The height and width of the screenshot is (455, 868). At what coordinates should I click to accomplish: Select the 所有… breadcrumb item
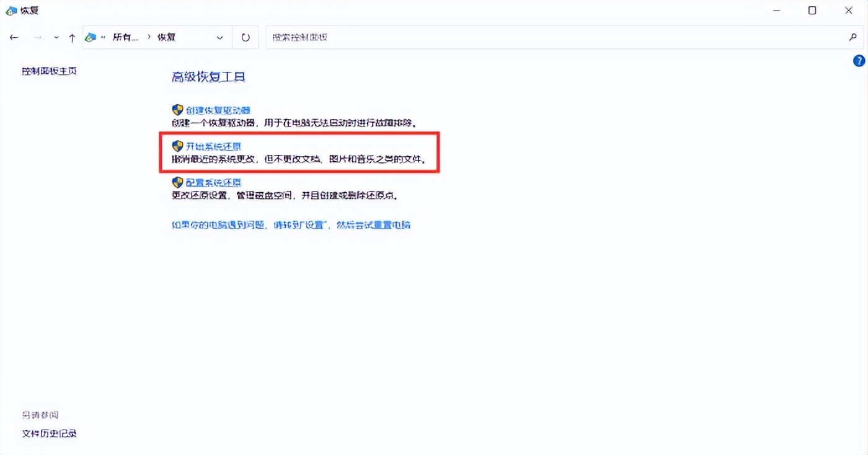tap(126, 37)
